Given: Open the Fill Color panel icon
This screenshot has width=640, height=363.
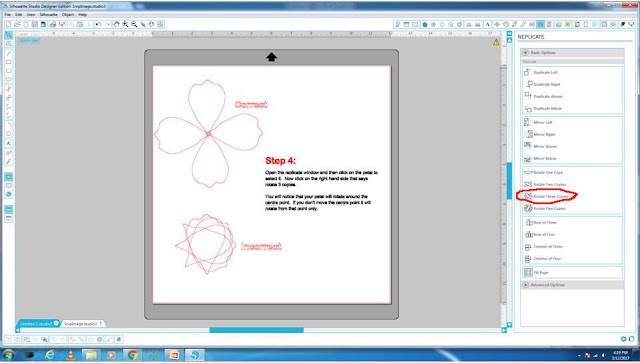Looking at the screenshot, I should (425, 24).
